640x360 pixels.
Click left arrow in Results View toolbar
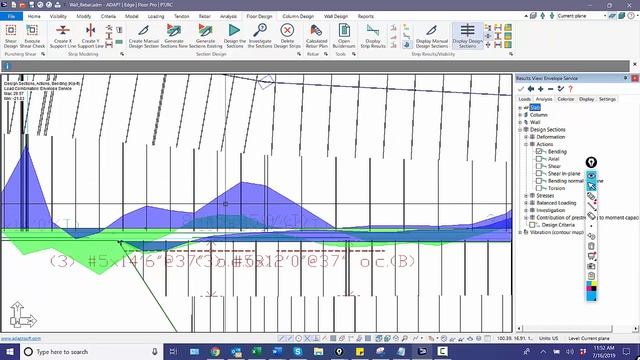click(x=531, y=89)
